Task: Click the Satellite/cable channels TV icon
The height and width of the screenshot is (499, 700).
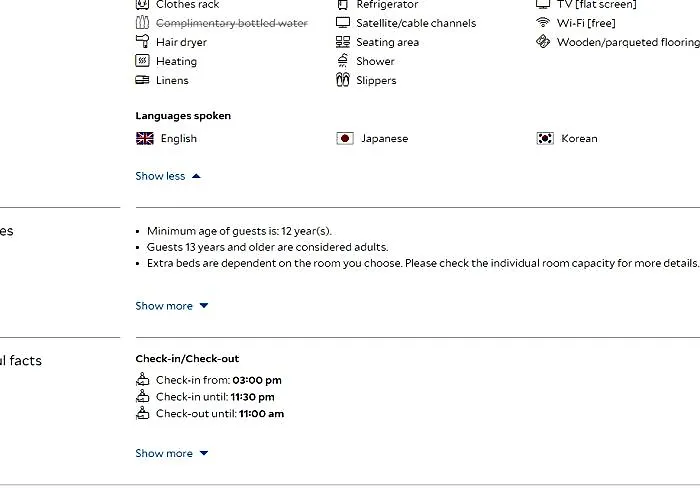Action: click(x=343, y=23)
